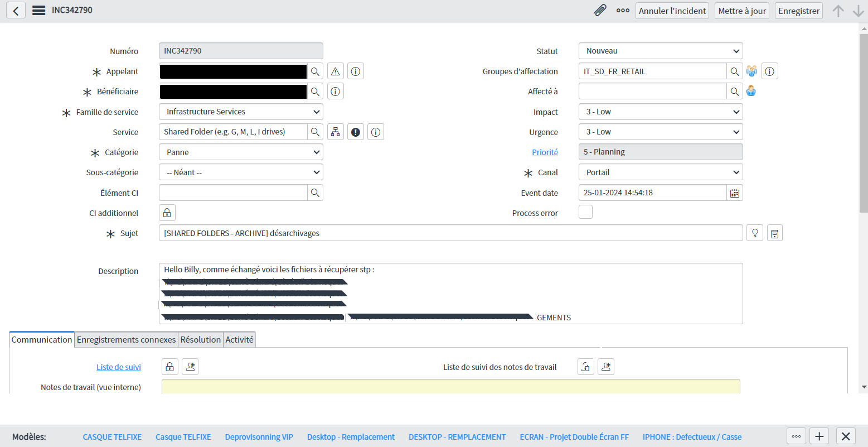
Task: Unlock the CI additionnel lock icon
Action: (167, 213)
